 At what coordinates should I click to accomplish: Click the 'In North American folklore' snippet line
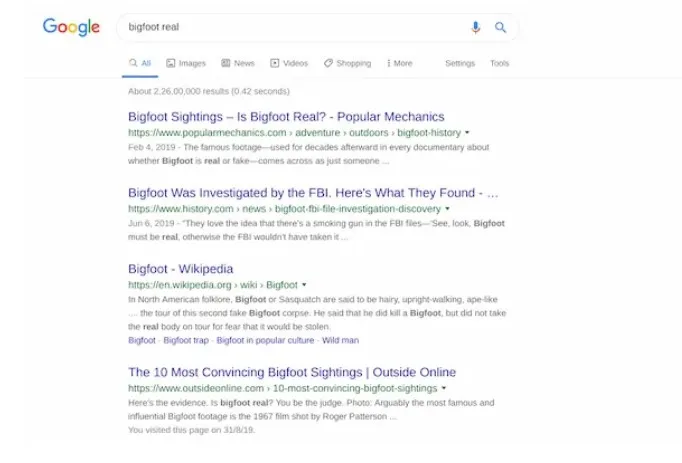[x=313, y=299]
